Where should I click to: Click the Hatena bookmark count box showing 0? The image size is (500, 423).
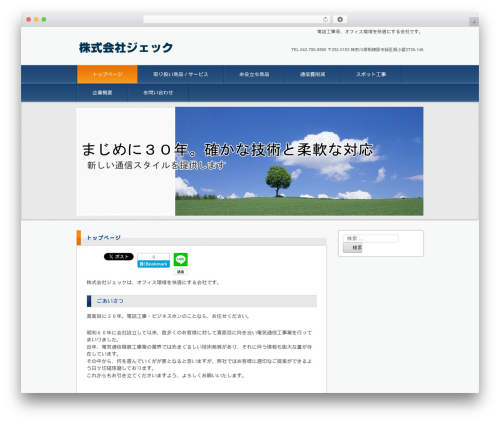point(154,257)
